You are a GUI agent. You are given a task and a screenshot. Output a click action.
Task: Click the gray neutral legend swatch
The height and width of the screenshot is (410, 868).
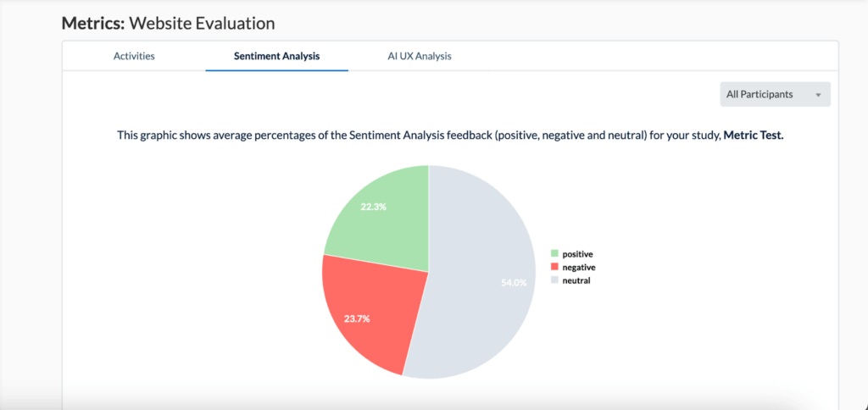click(554, 280)
